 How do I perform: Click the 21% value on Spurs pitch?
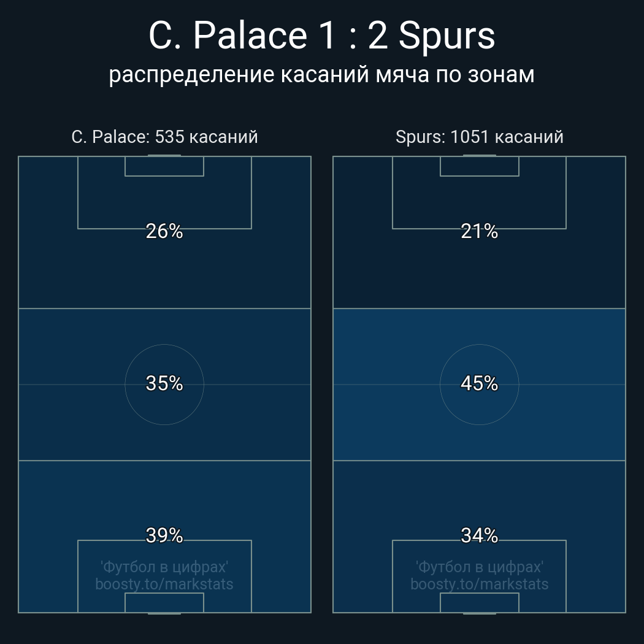(479, 231)
